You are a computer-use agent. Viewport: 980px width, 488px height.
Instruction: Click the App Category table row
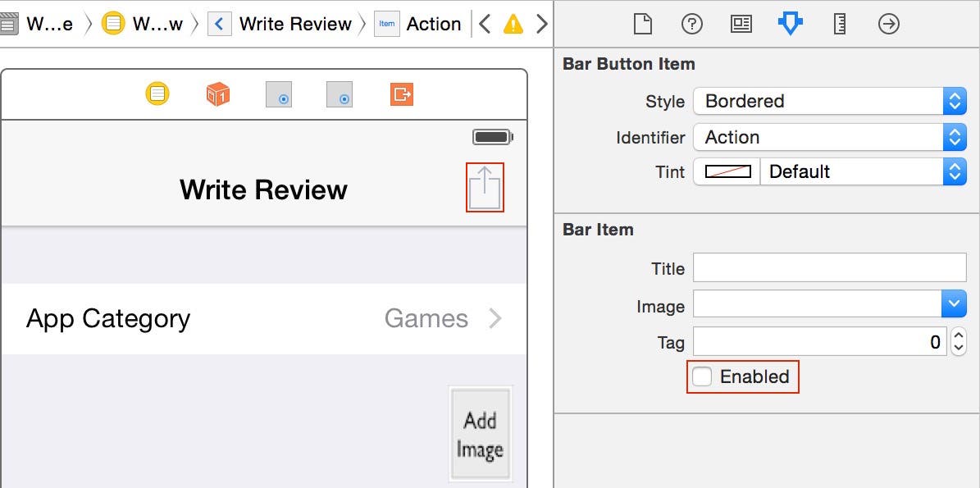[x=264, y=319]
